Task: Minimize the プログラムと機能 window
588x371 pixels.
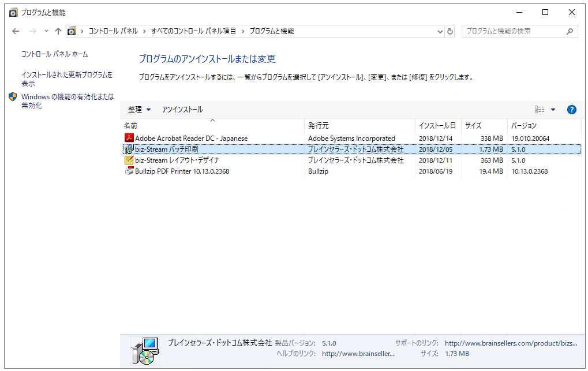Action: click(519, 12)
